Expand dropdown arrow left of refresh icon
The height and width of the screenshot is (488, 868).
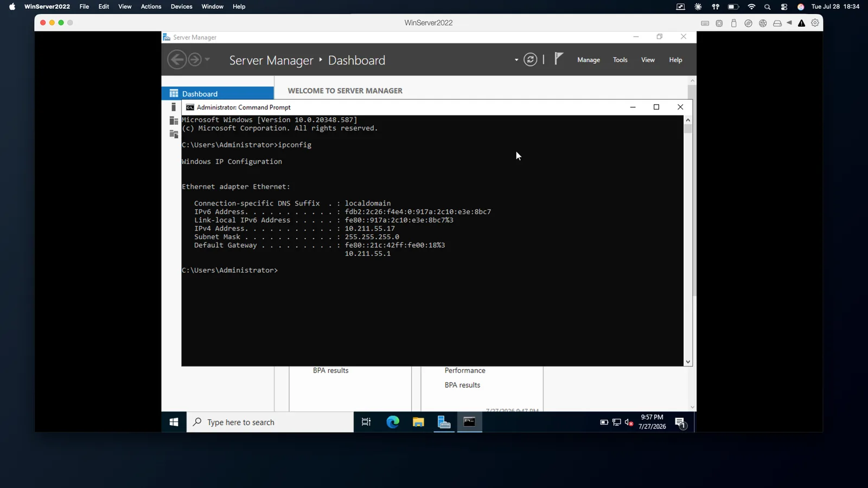pyautogui.click(x=516, y=60)
